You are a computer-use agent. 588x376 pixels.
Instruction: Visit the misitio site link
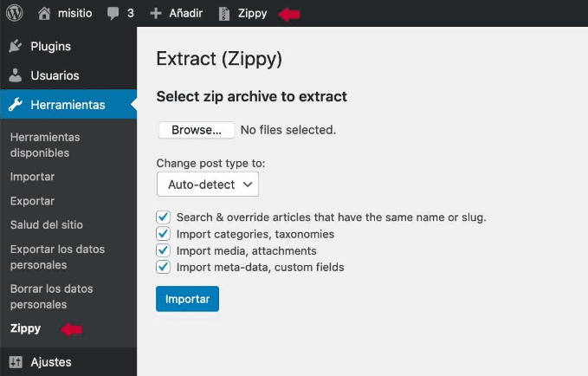tap(74, 14)
